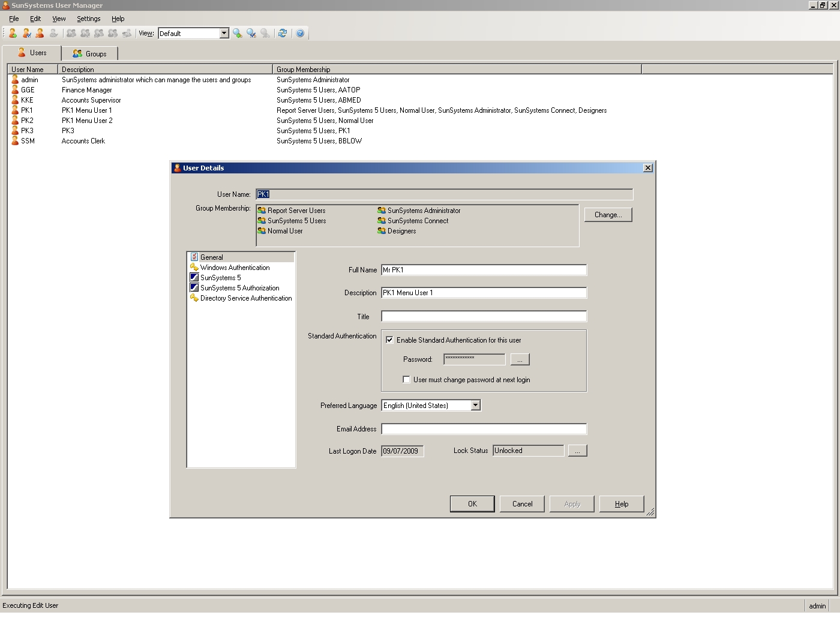The image size is (840, 630).
Task: Select SunSystems 5 Users group in membership box
Action: click(292, 221)
